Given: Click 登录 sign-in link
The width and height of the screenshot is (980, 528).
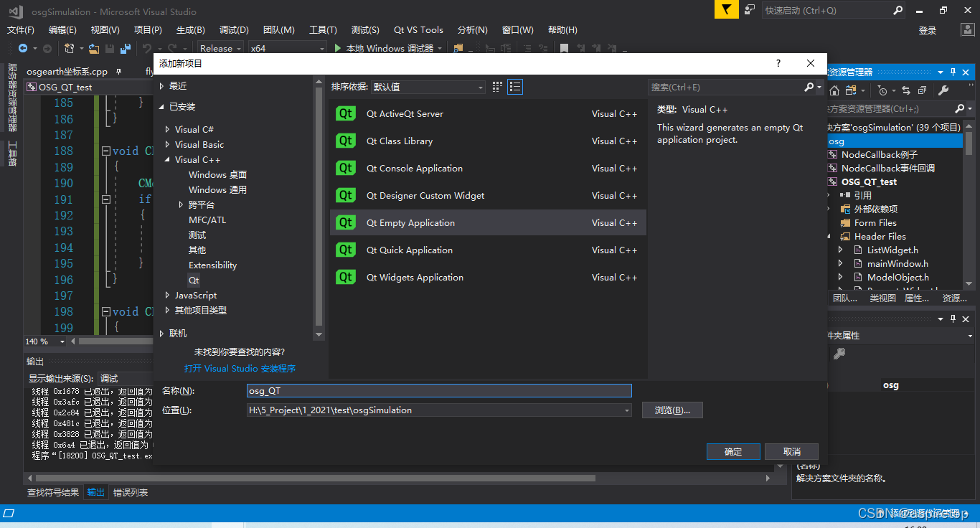Looking at the screenshot, I should [x=928, y=30].
